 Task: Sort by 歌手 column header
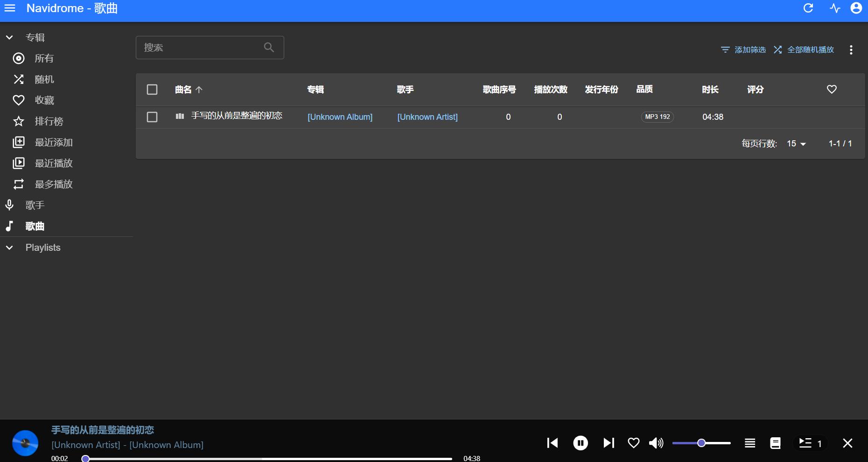point(405,90)
